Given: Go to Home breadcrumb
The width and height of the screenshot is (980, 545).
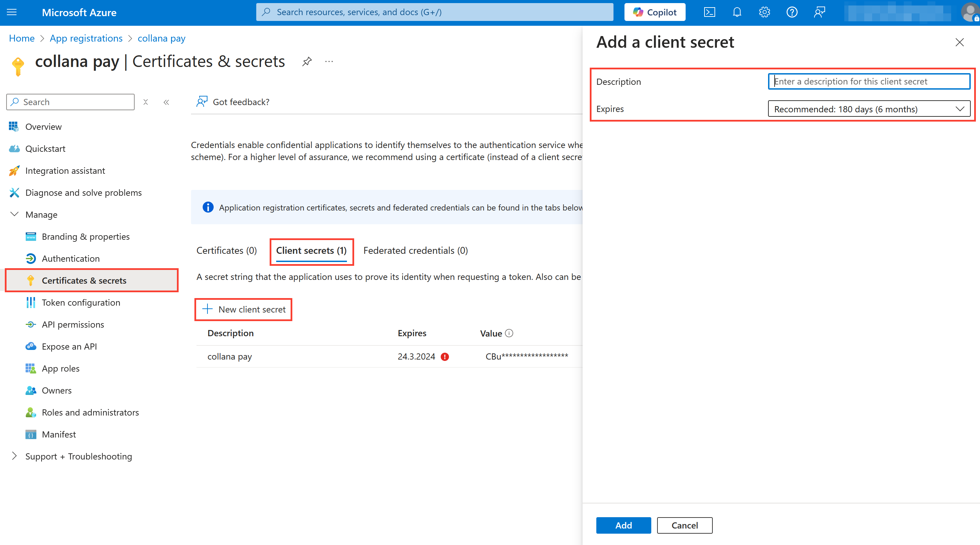Looking at the screenshot, I should (22, 38).
